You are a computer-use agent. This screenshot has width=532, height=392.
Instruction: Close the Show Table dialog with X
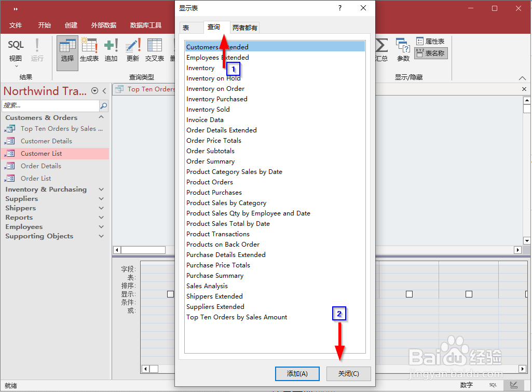(363, 8)
